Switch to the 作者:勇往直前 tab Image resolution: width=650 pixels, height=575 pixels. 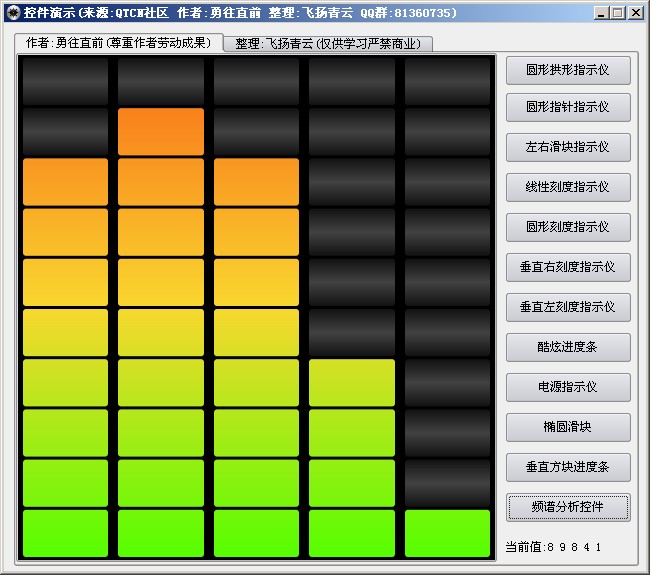[119, 43]
